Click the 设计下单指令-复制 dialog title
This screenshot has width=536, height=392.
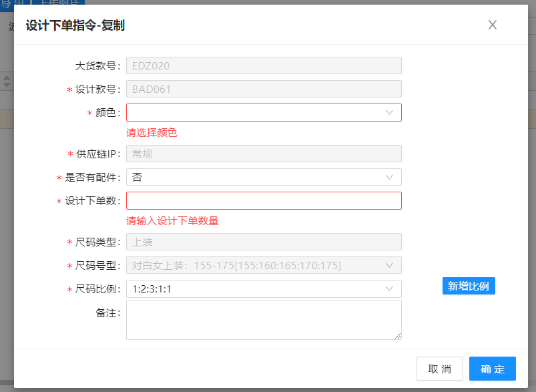(75, 26)
